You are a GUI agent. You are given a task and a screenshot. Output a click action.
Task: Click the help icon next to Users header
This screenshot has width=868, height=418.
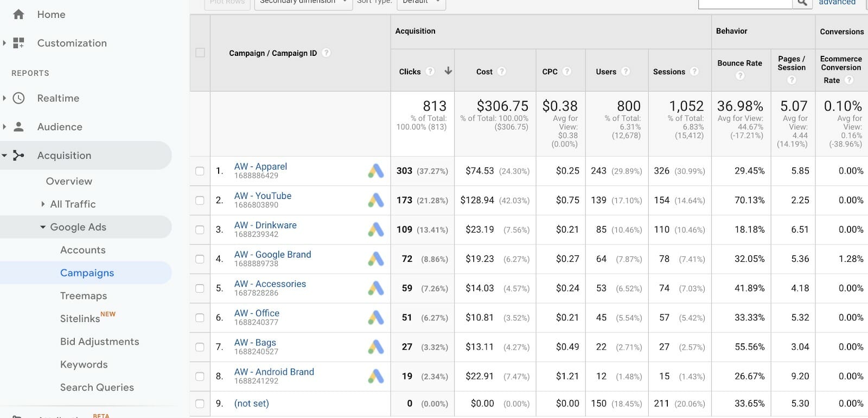(x=626, y=71)
